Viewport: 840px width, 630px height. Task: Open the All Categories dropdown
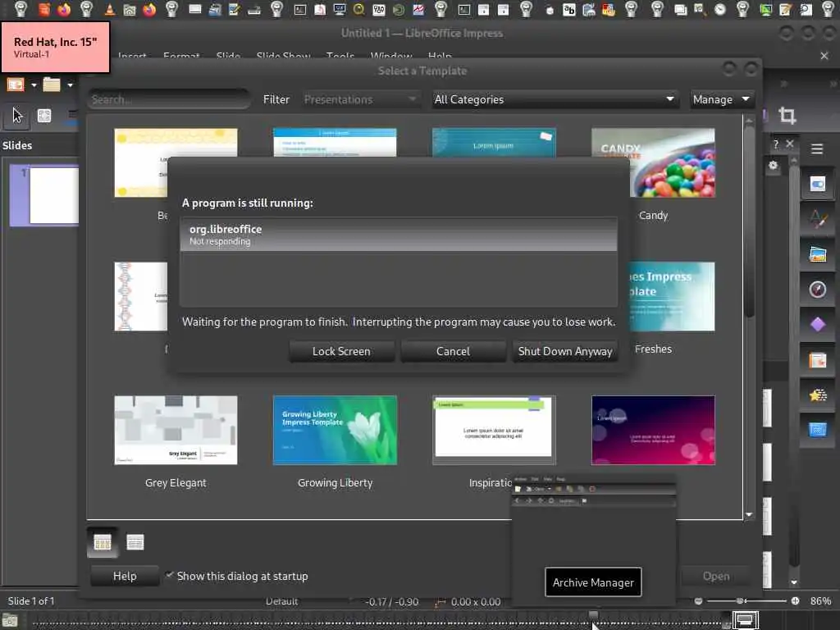click(x=555, y=99)
